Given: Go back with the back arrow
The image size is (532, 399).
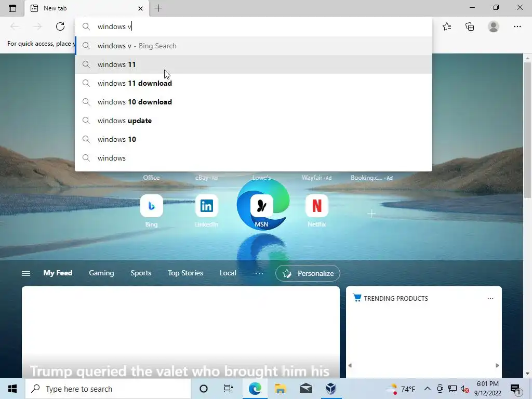Looking at the screenshot, I should [15, 26].
